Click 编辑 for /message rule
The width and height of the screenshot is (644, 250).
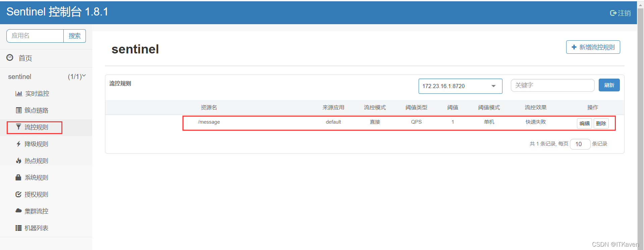tap(585, 123)
